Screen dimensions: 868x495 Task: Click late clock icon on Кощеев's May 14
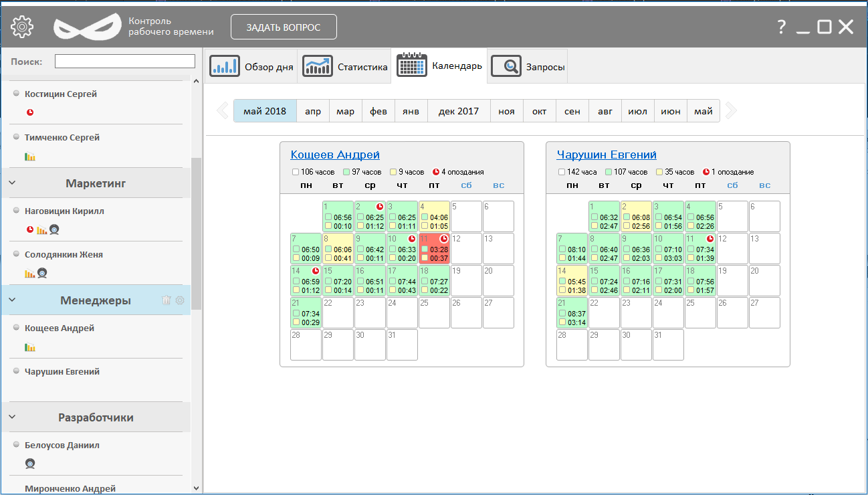(315, 271)
